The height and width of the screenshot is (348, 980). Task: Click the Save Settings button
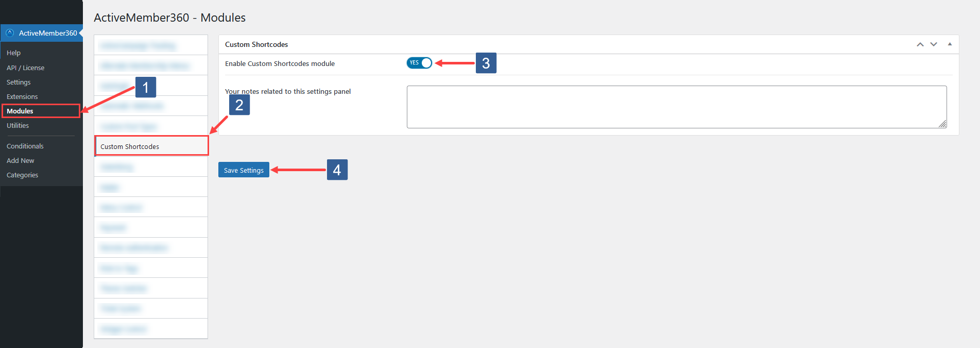[244, 170]
